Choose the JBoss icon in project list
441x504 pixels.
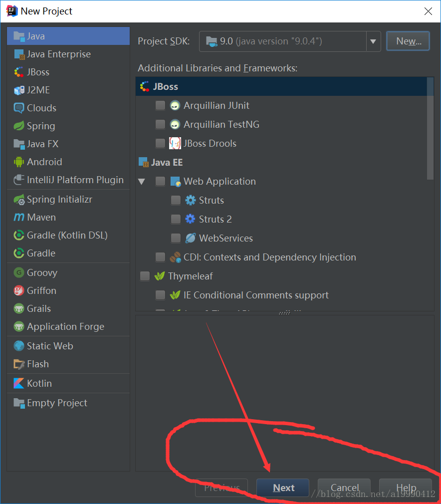click(x=19, y=72)
